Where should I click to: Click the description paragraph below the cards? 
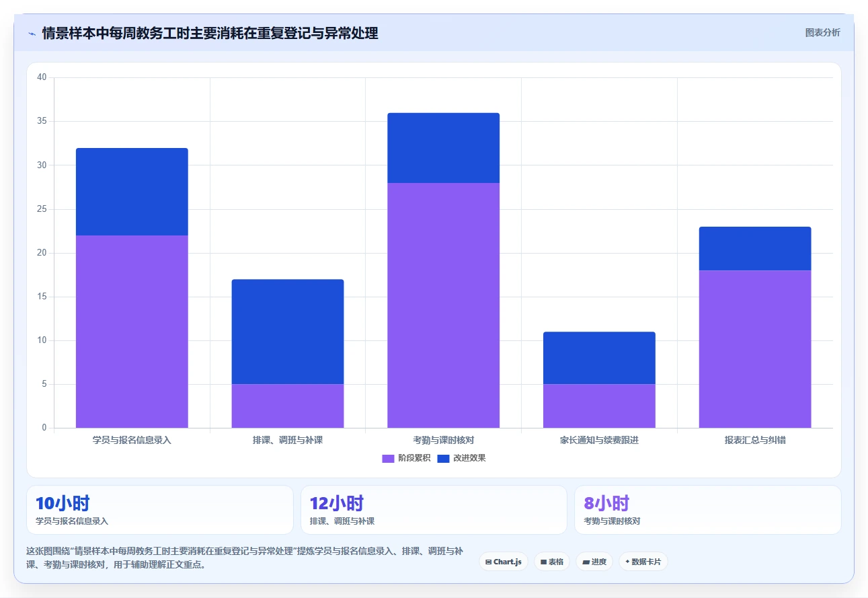(x=245, y=558)
